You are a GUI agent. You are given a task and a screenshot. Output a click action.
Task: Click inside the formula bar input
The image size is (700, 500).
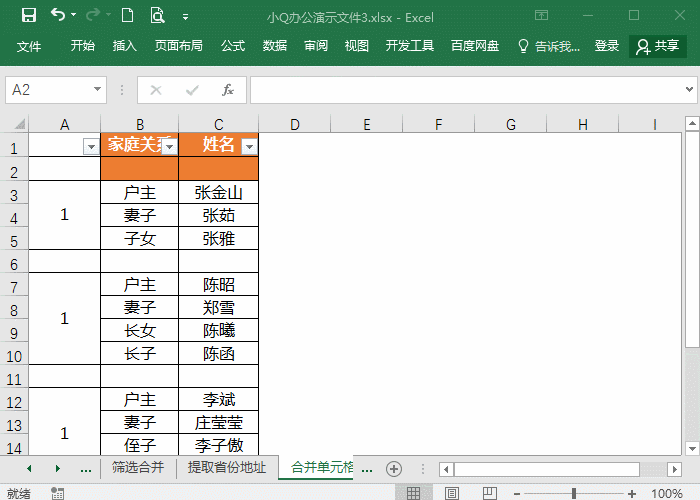click(x=467, y=90)
